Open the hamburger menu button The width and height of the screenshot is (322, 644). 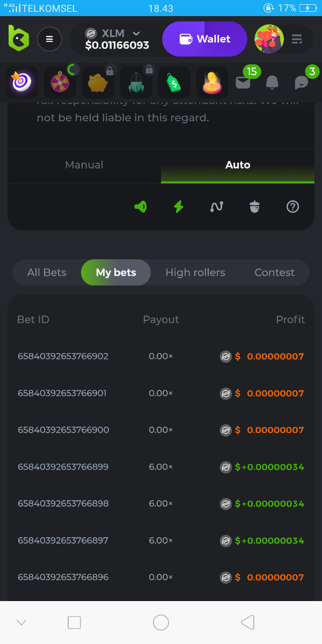point(49,39)
